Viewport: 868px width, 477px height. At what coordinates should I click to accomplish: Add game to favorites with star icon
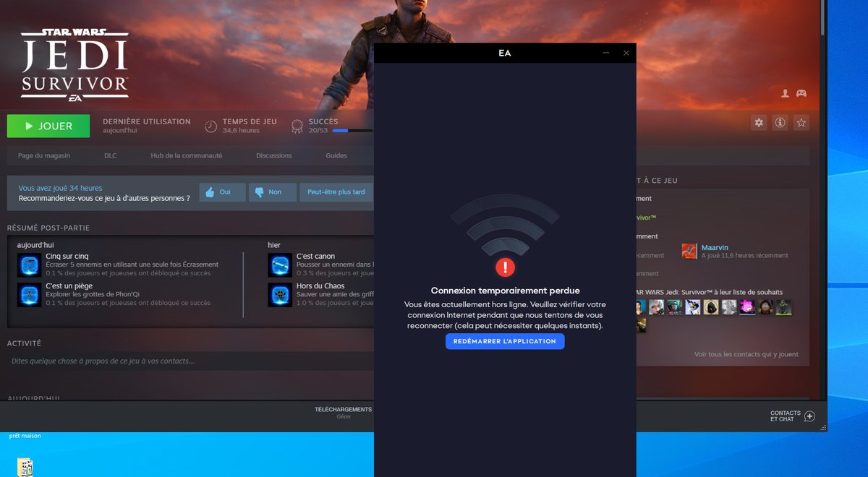[x=801, y=123]
